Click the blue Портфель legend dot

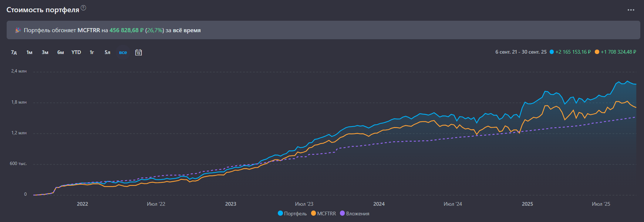coord(280,213)
